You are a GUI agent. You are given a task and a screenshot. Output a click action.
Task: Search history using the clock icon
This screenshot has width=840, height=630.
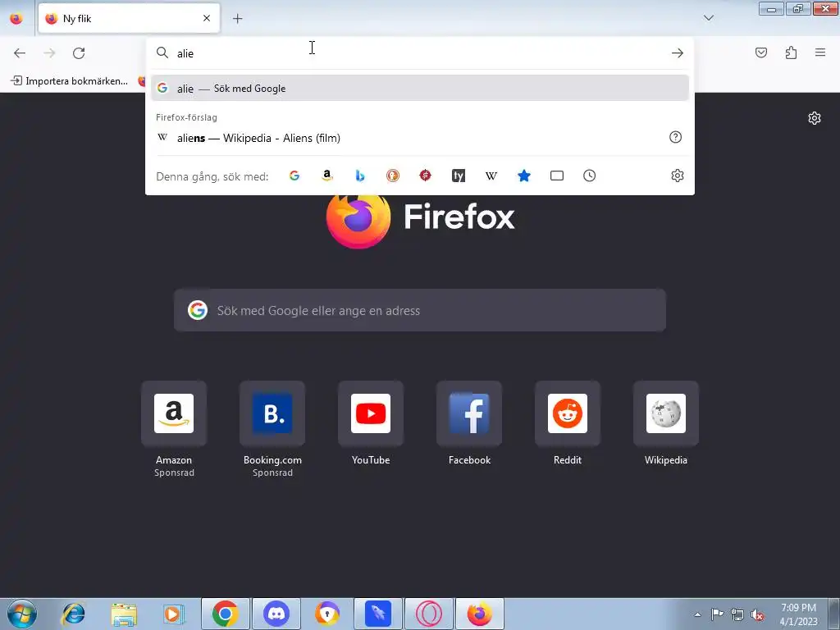coord(589,176)
